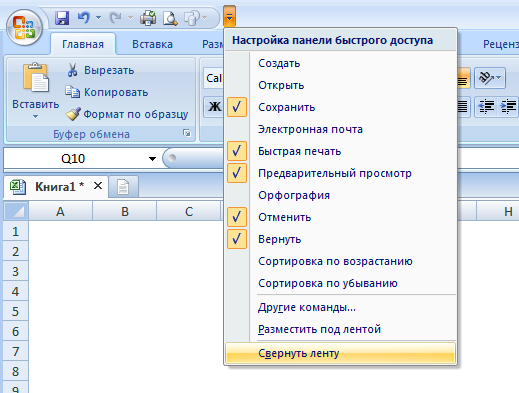519x393 pixels.
Task: Open Print Preview magnifier icon
Action: tap(170, 18)
